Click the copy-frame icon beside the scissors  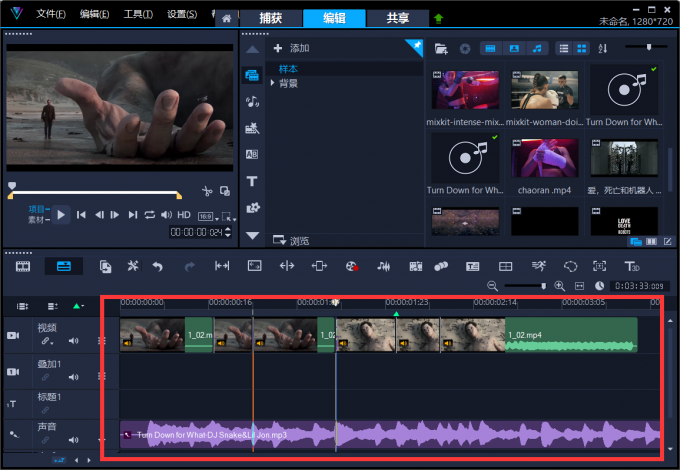point(225,191)
